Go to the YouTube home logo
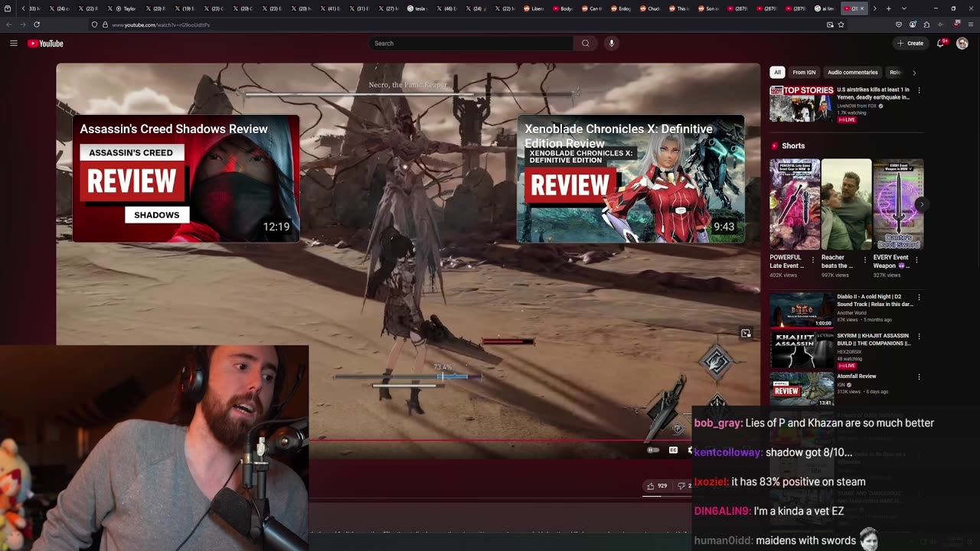Image resolution: width=980 pixels, height=551 pixels. 45,44
